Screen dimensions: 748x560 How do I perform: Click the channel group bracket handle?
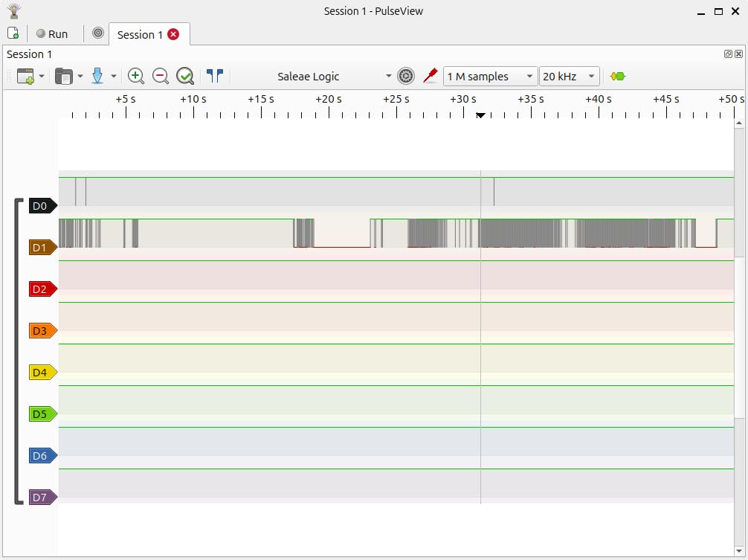coord(19,351)
